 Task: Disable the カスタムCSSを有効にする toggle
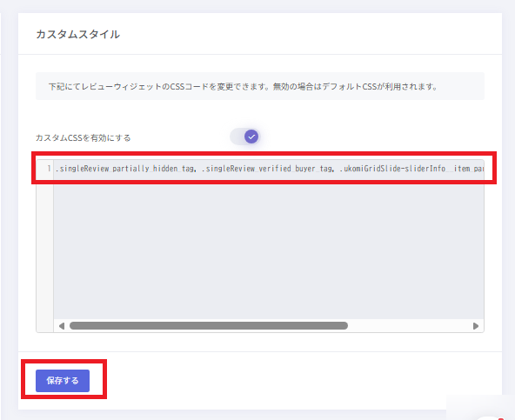tap(245, 137)
